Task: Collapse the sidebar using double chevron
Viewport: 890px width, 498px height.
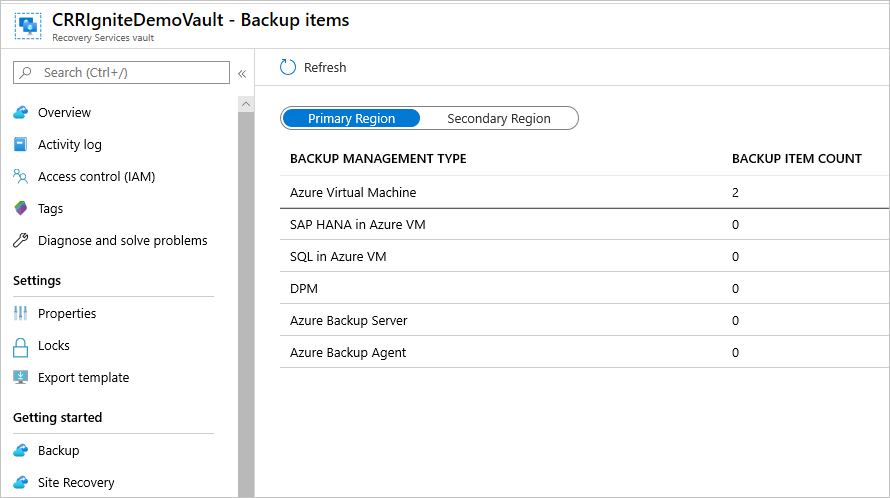Action: [242, 73]
